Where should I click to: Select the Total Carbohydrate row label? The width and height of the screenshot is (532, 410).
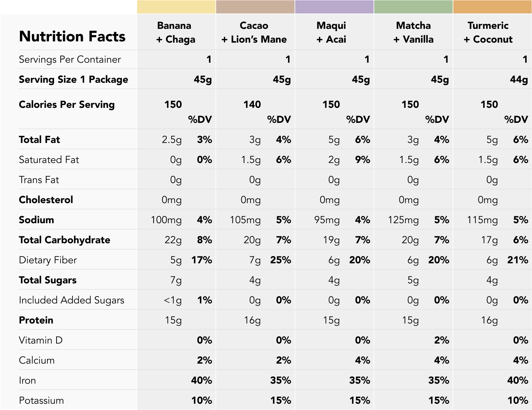(64, 240)
